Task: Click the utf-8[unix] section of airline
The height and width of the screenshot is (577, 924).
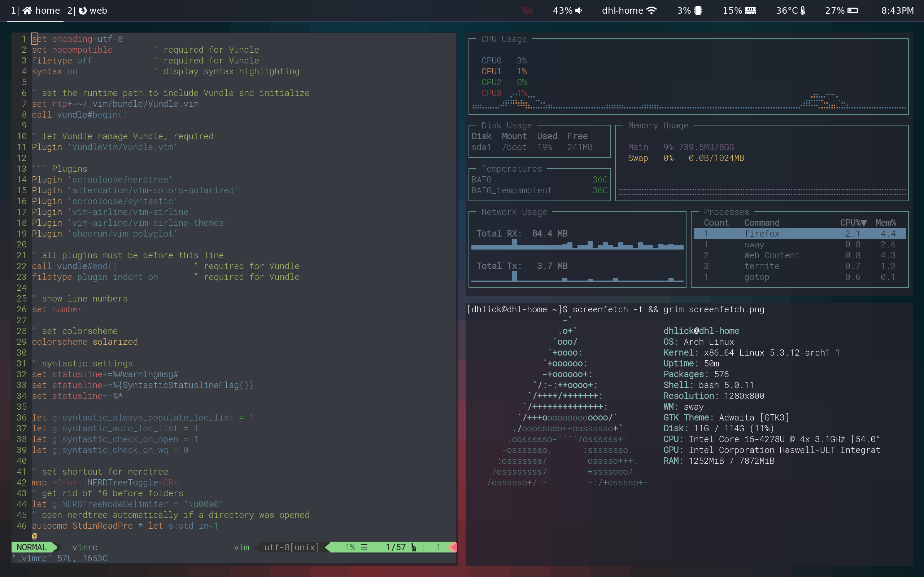Action: pyautogui.click(x=292, y=547)
